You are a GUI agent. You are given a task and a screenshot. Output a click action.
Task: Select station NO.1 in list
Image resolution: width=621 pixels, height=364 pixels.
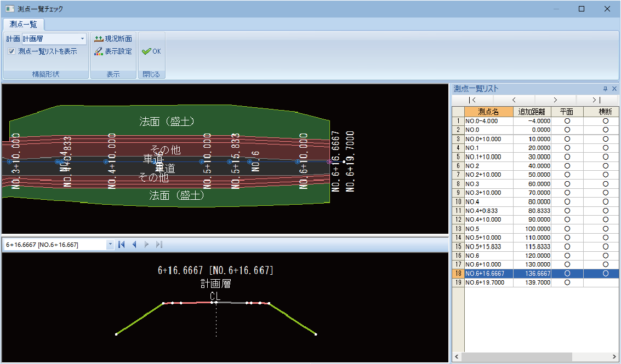488,148
